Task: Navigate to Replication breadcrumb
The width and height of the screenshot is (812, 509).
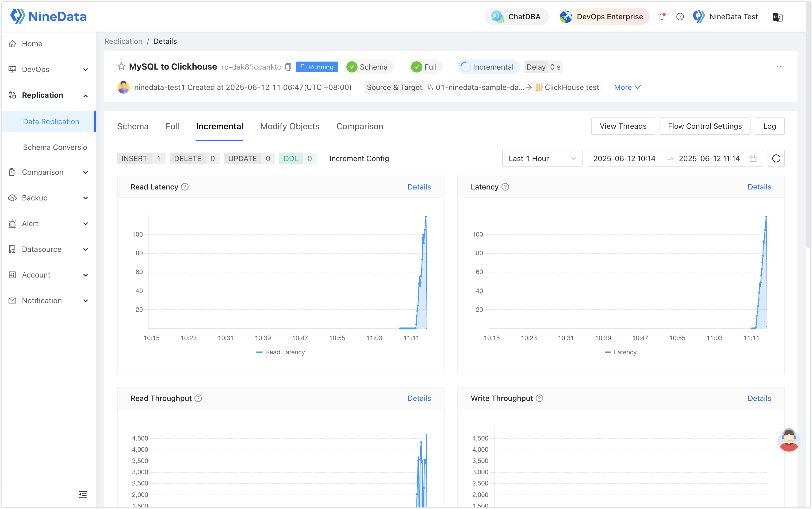Action: tap(123, 41)
